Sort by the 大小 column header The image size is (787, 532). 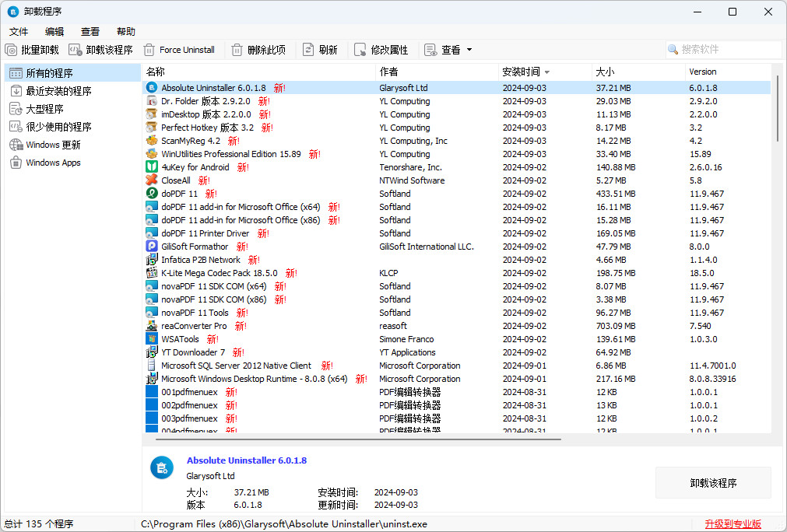point(638,72)
